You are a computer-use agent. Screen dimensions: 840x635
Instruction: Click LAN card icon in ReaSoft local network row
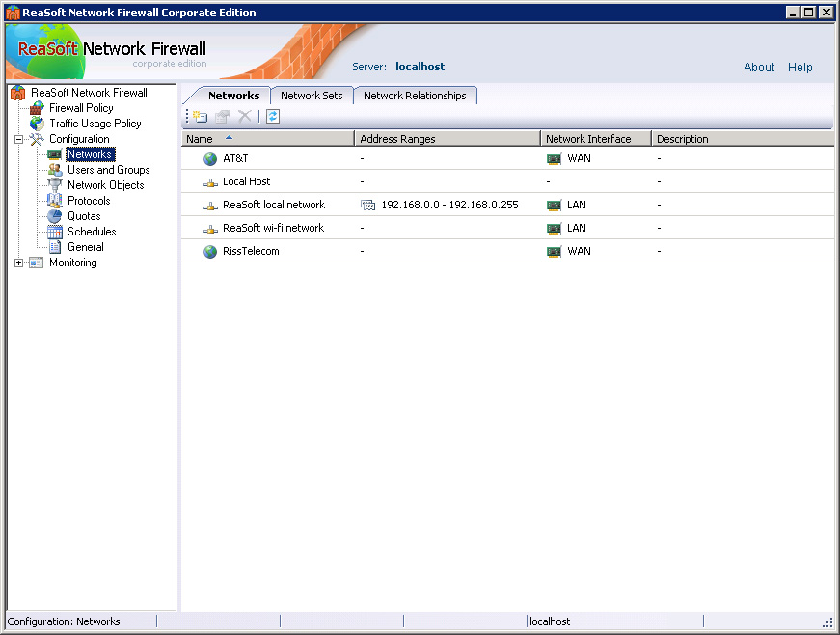coord(554,206)
